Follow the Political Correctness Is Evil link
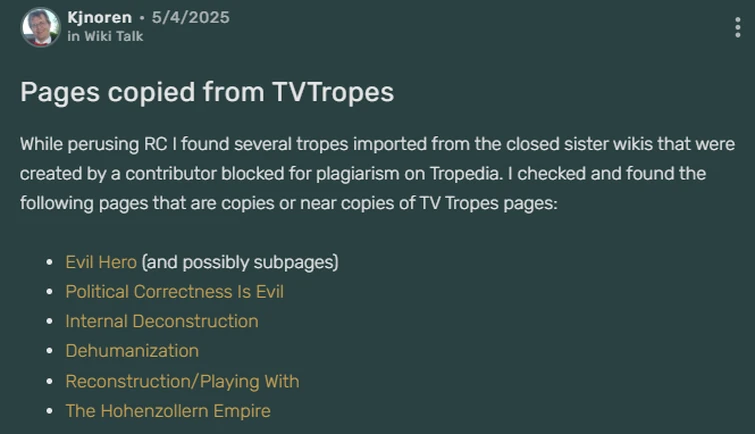 point(174,292)
